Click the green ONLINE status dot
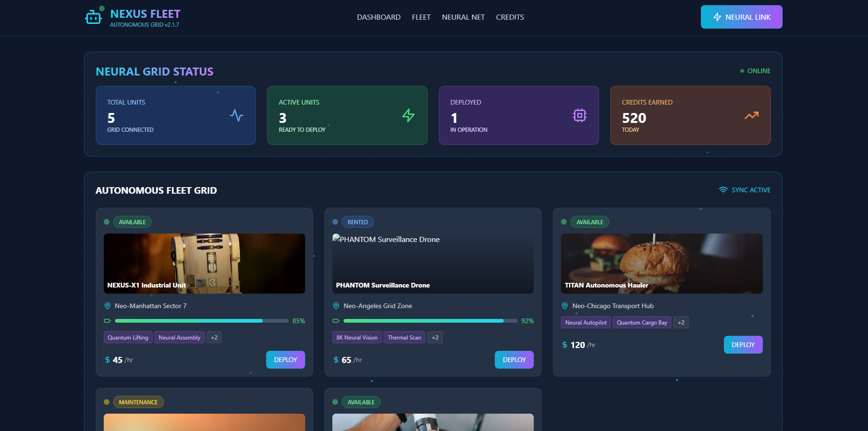The image size is (868, 431). (742, 71)
